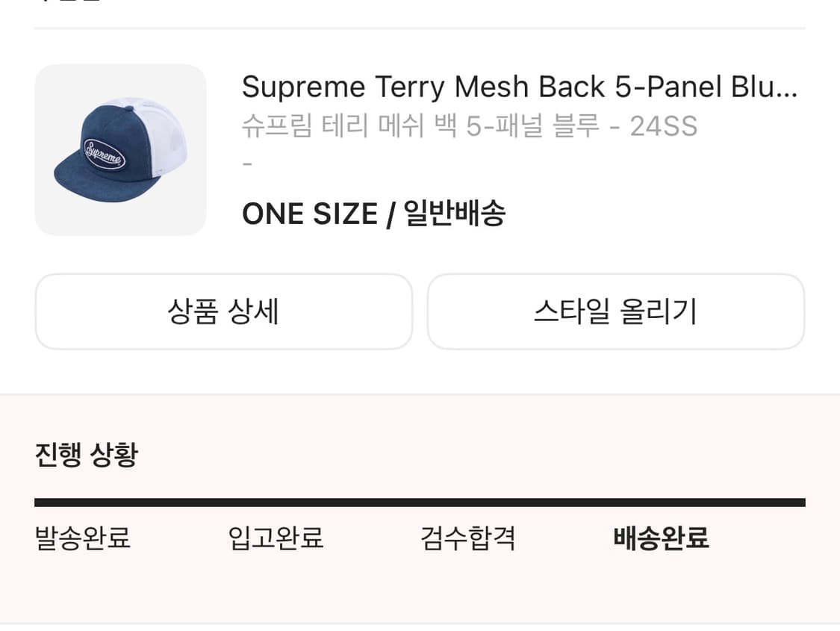
Task: Click the cut-off heading at the top
Action: click(x=69, y=3)
